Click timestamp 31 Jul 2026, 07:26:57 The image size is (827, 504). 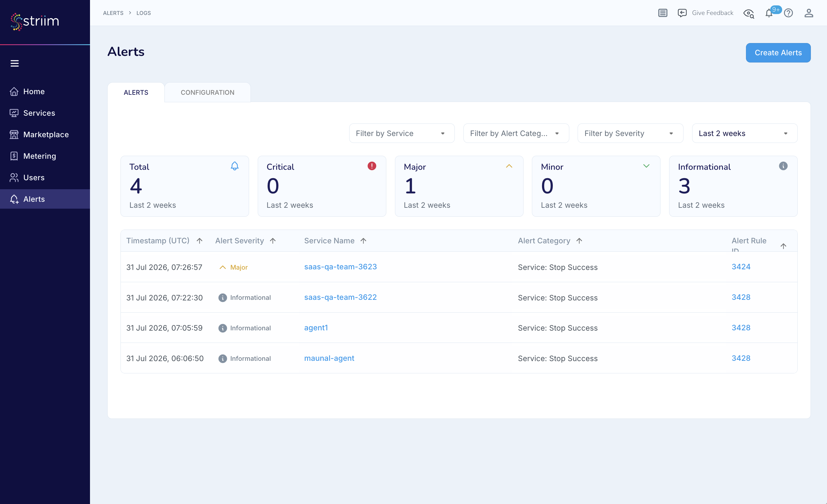pyautogui.click(x=164, y=267)
